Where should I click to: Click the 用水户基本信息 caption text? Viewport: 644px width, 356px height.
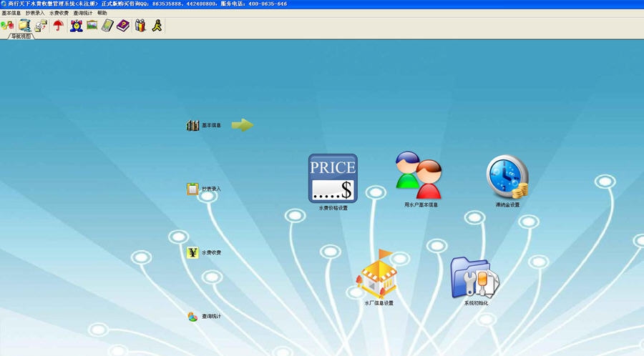point(421,204)
